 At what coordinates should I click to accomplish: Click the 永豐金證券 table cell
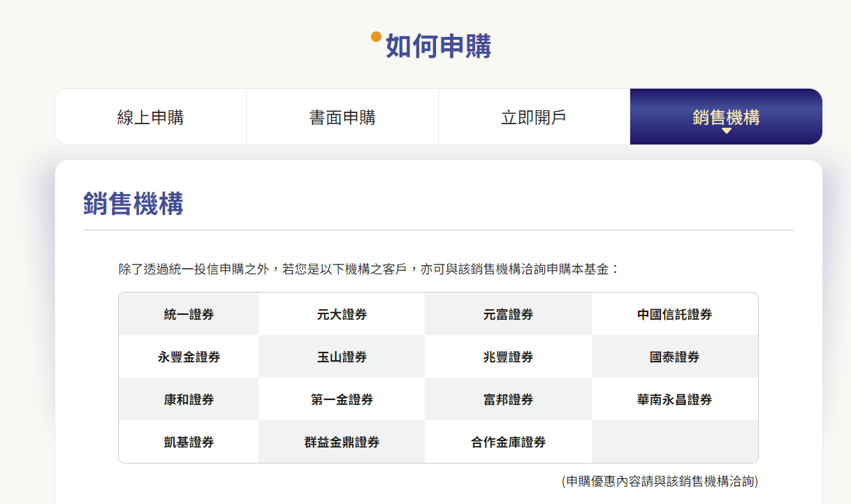coord(189,357)
